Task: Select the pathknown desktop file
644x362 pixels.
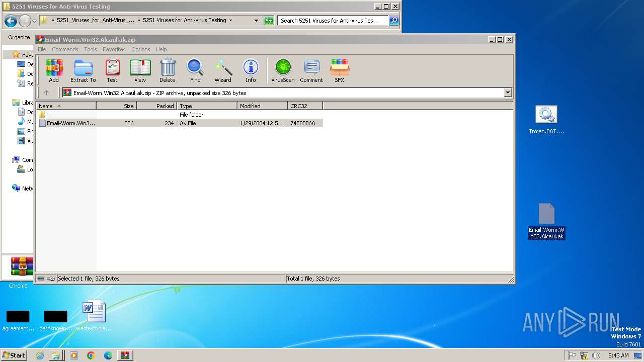Action: pyautogui.click(x=56, y=320)
